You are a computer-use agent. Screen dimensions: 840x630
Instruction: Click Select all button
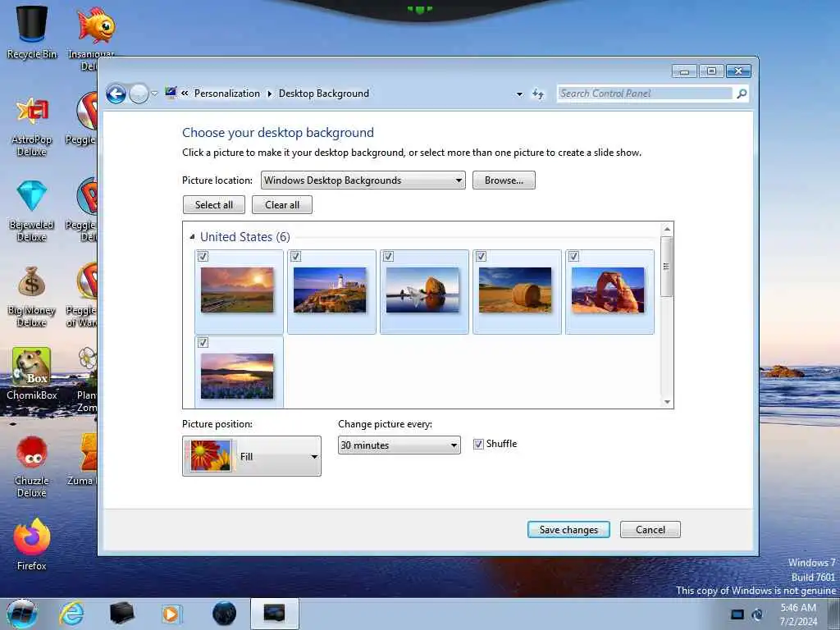(x=214, y=204)
